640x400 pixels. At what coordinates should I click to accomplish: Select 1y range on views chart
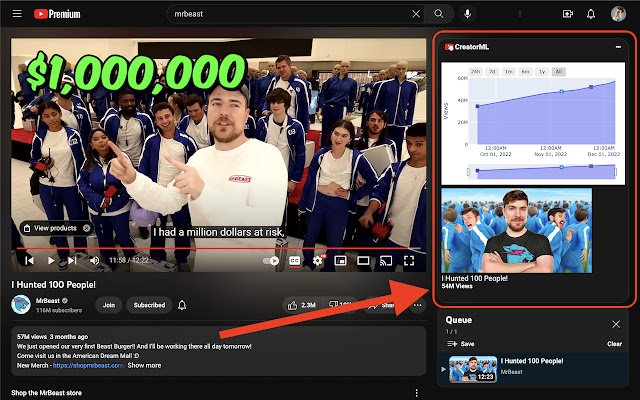[542, 72]
